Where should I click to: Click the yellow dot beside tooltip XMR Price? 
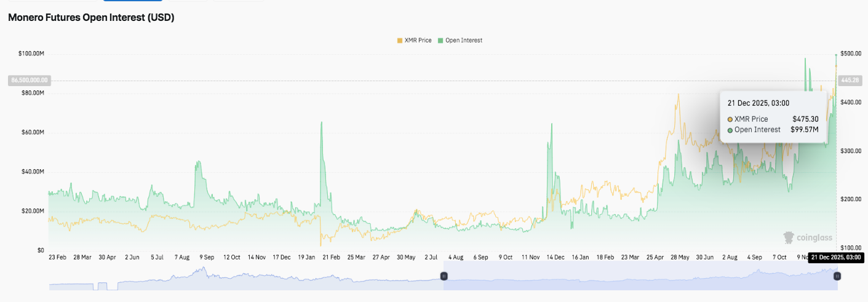[730, 119]
